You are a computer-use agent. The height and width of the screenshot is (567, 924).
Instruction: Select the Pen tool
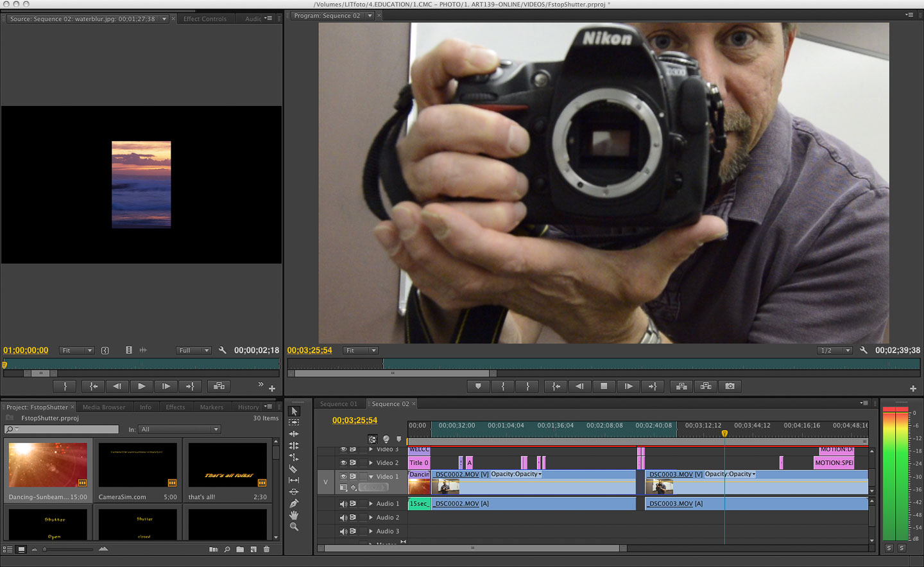pyautogui.click(x=294, y=503)
